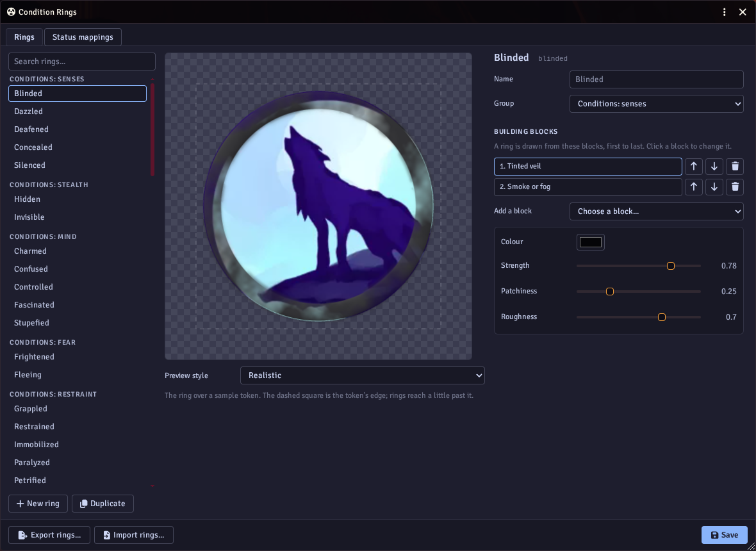Duplicate the selected ring
756x551 pixels.
tap(103, 504)
